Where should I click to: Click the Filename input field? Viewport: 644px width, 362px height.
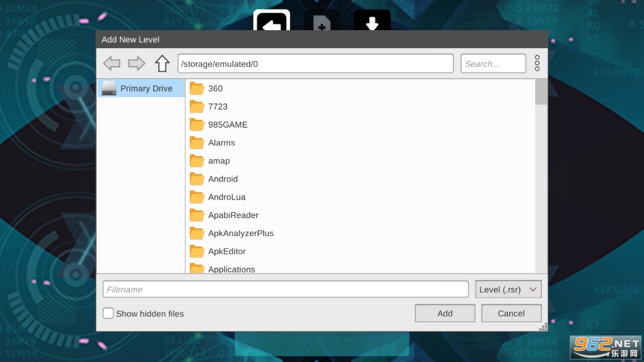[x=285, y=289]
